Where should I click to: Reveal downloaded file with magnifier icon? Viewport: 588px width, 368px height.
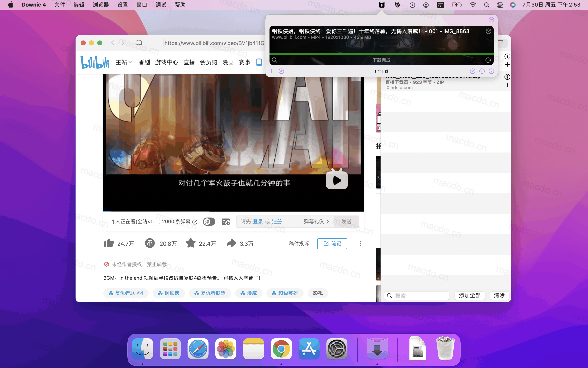pos(275,60)
